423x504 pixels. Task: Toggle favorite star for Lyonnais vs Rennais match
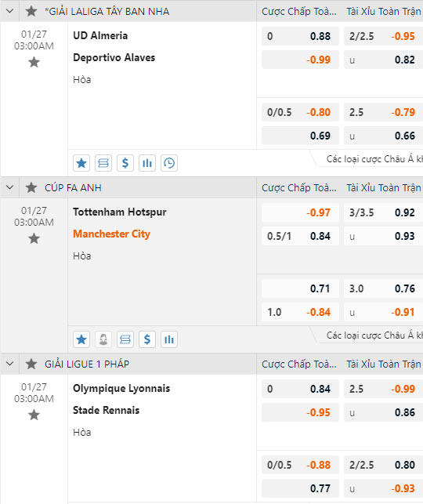pyautogui.click(x=34, y=415)
